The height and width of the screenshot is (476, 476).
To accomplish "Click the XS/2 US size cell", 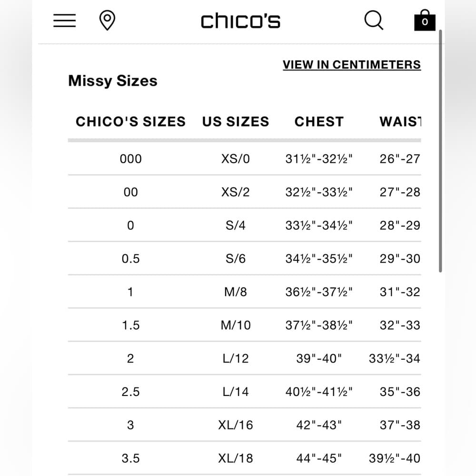I will pyautogui.click(x=236, y=192).
